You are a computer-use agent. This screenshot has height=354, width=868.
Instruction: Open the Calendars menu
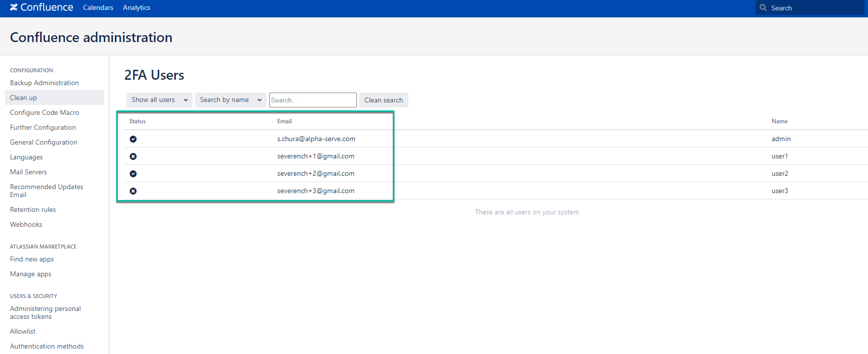click(98, 7)
